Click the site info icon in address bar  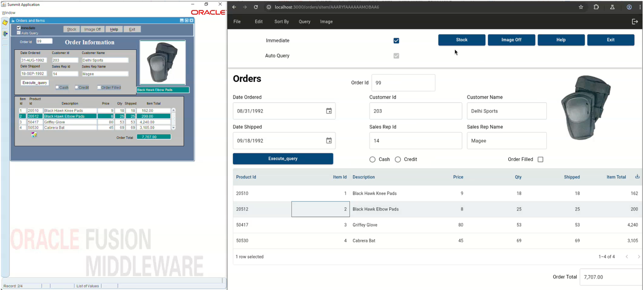click(x=268, y=7)
